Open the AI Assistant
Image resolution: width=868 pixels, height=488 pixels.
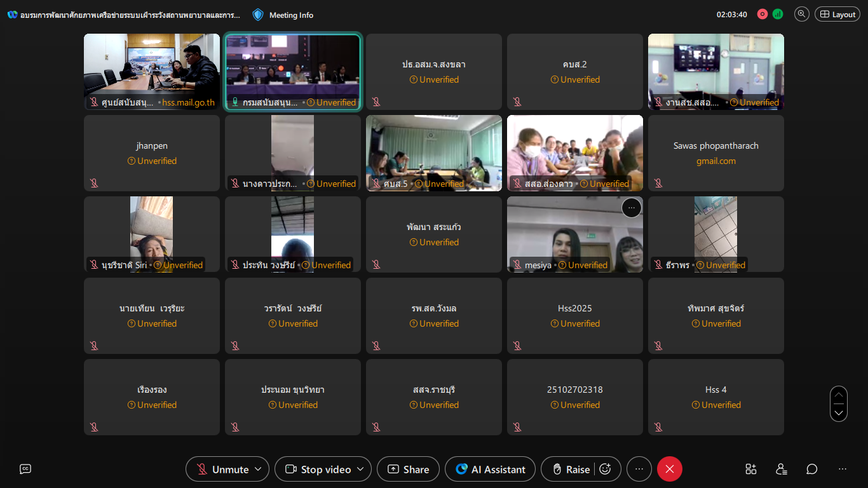491,469
